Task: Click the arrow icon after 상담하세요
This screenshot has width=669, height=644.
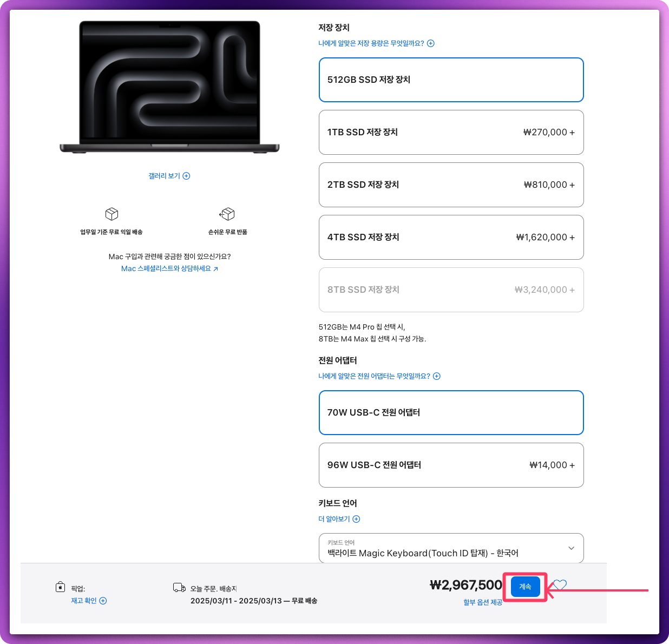Action: 215,269
